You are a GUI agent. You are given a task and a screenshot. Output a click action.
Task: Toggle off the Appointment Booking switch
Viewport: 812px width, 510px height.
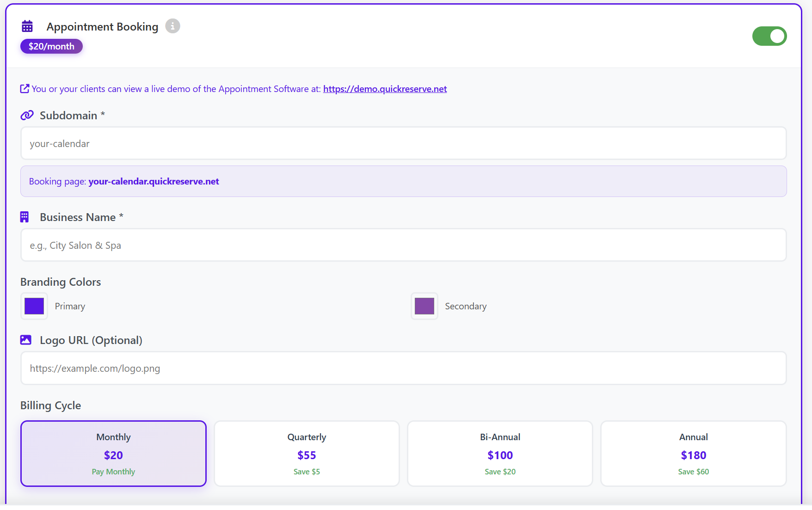769,36
